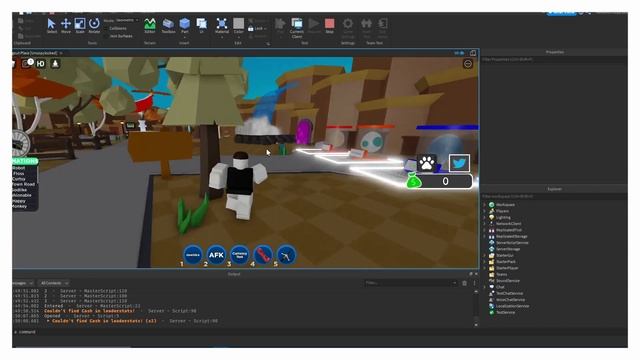Select the Camera Tool hotbar slot 3
The height and width of the screenshot is (360, 640).
pyautogui.click(x=240, y=255)
